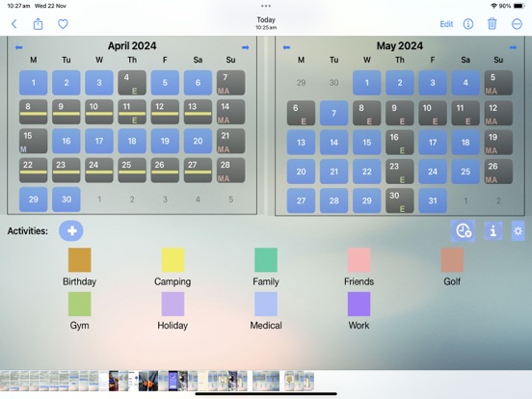Image resolution: width=532 pixels, height=399 pixels.
Task: Select April 15 marked M
Action: coord(33,141)
